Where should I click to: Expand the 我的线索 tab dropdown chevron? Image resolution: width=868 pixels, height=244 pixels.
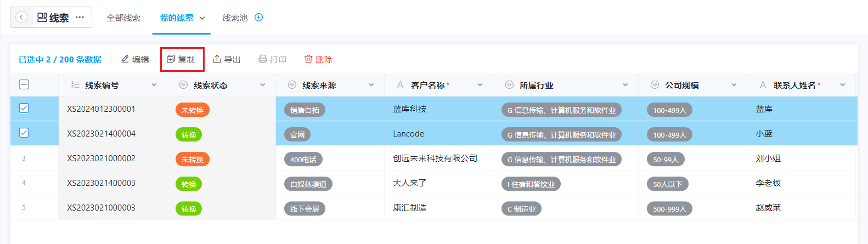click(x=202, y=18)
